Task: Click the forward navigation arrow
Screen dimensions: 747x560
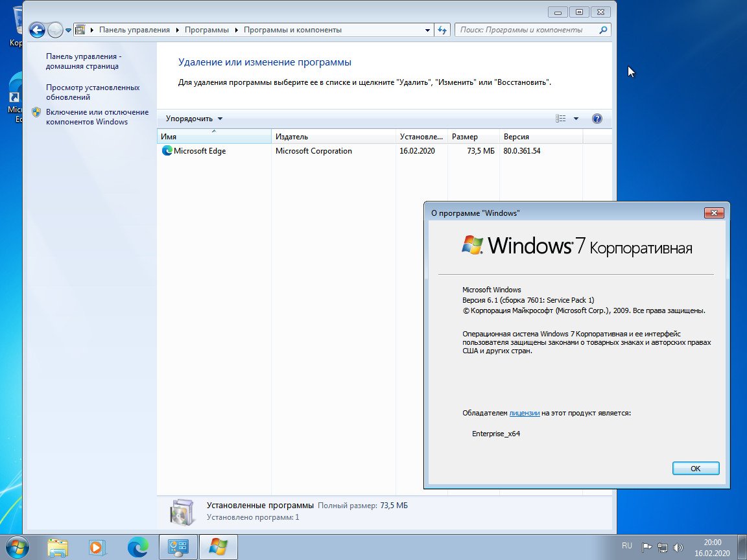Action: click(56, 30)
